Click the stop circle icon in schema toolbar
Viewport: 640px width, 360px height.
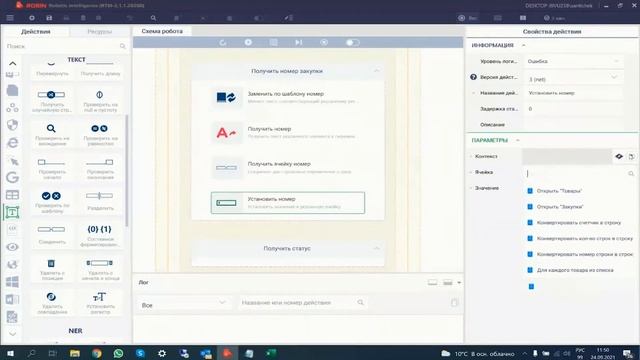(x=324, y=42)
